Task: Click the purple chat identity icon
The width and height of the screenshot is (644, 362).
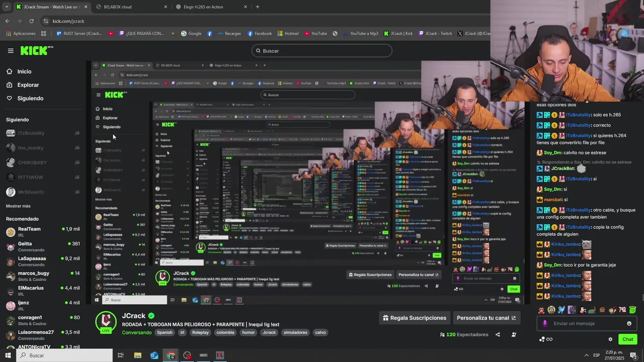Action: click(x=545, y=323)
